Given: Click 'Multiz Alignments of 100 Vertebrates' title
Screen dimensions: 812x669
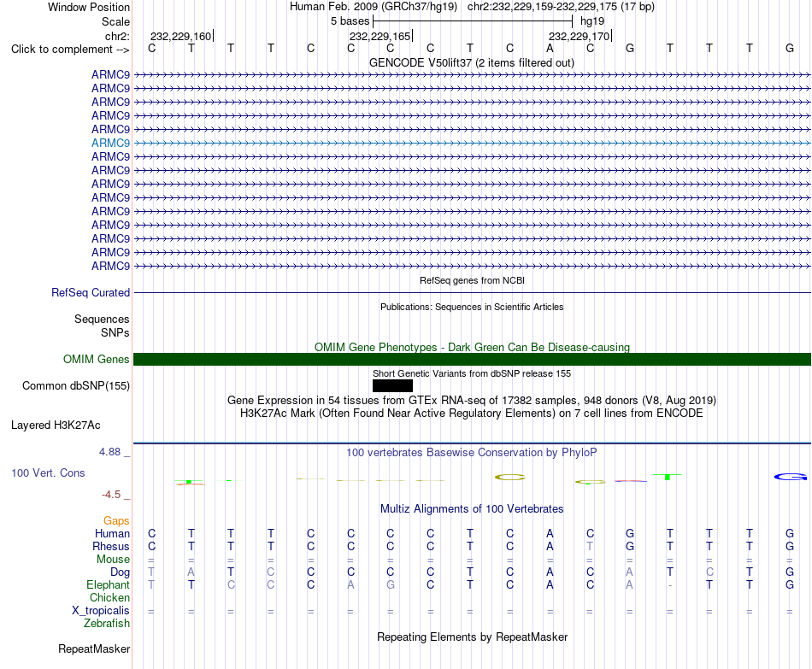Looking at the screenshot, I should pos(472,509).
